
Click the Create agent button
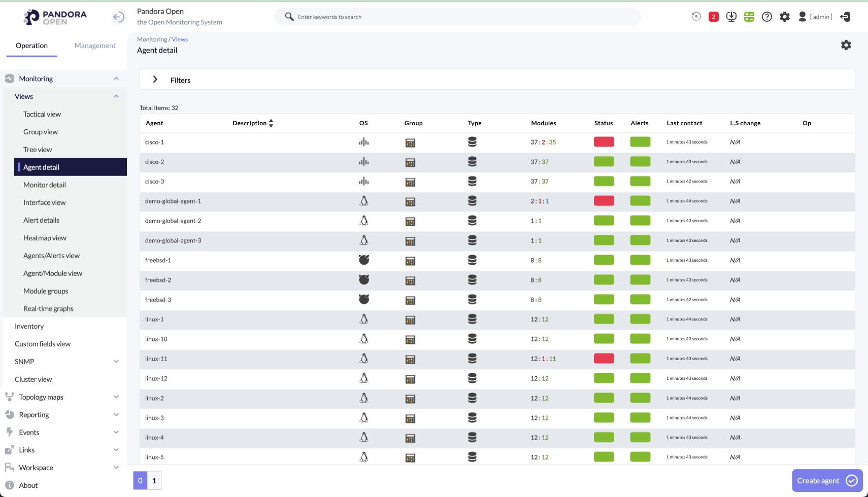point(826,480)
